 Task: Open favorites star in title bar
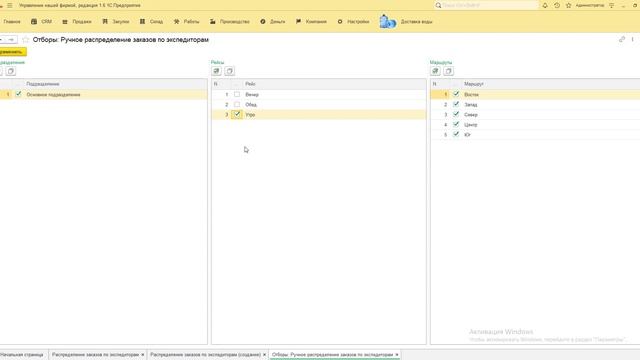coord(569,5)
